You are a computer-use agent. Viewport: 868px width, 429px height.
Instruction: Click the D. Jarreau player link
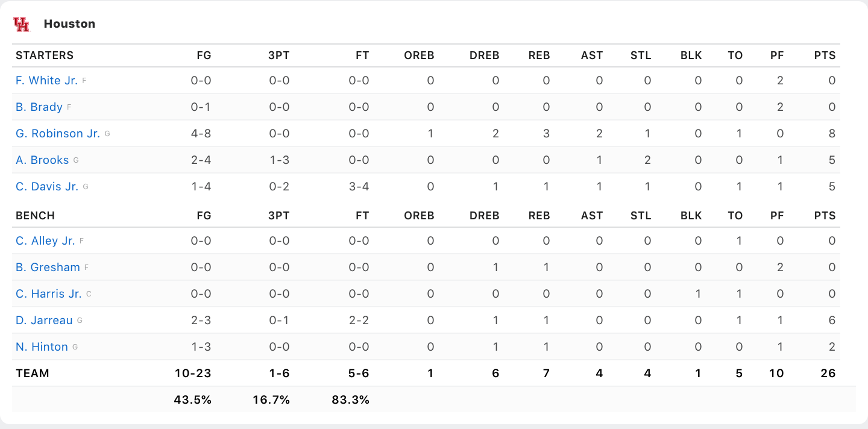[44, 320]
